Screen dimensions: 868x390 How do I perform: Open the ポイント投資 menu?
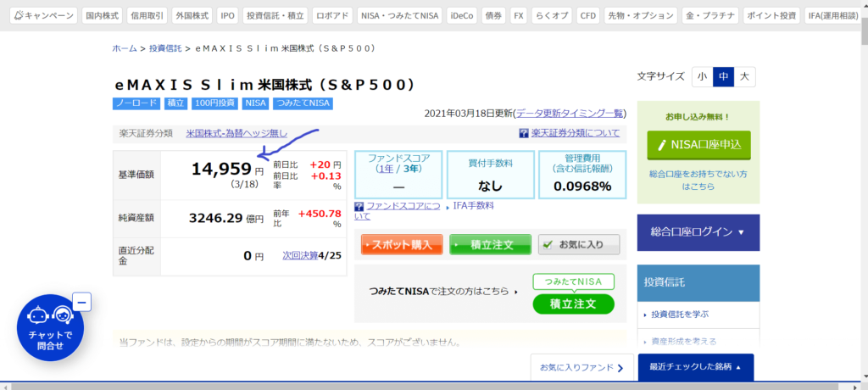tap(771, 15)
